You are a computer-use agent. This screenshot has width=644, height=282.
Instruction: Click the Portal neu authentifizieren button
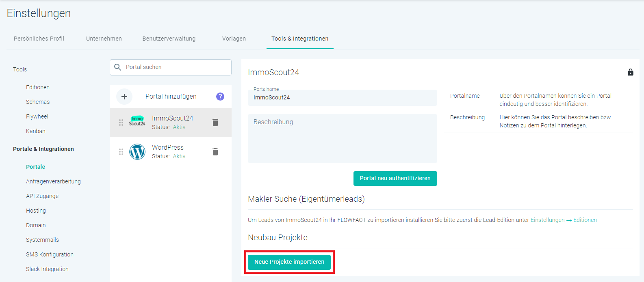[395, 179]
